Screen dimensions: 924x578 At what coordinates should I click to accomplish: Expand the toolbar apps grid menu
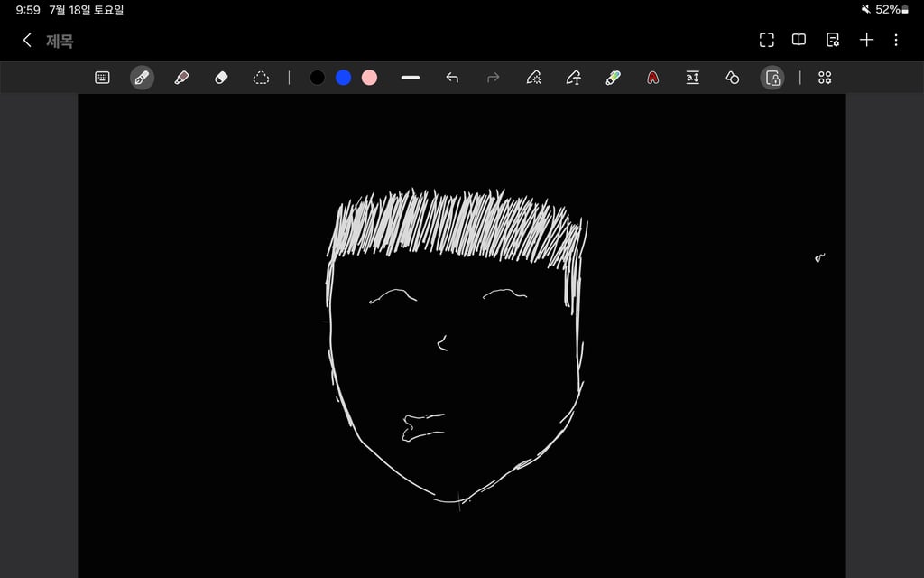click(825, 78)
